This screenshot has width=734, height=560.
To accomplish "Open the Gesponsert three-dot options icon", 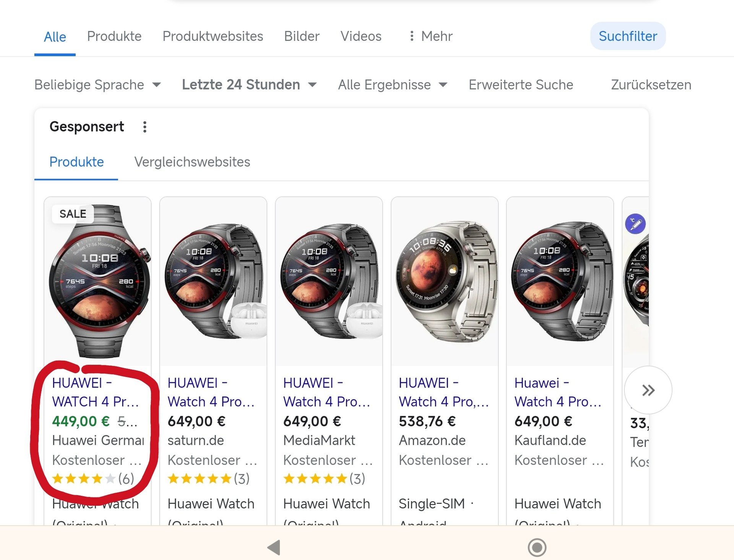I will pyautogui.click(x=145, y=127).
